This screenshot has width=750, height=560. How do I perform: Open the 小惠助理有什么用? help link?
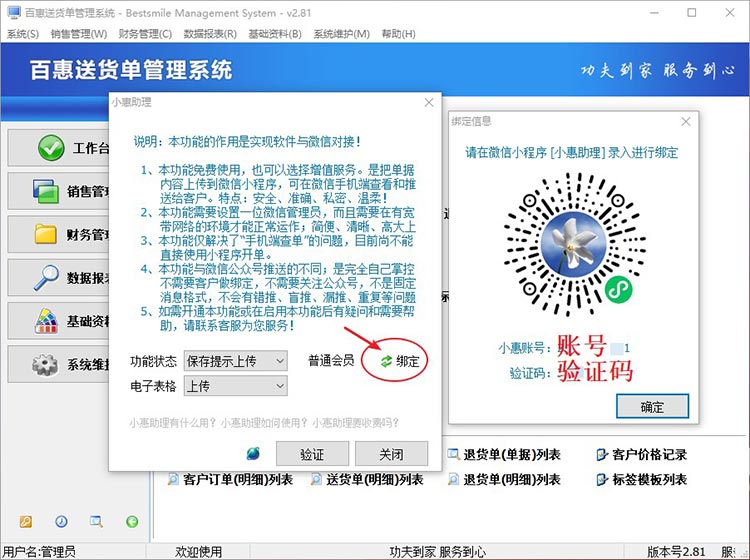(173, 423)
